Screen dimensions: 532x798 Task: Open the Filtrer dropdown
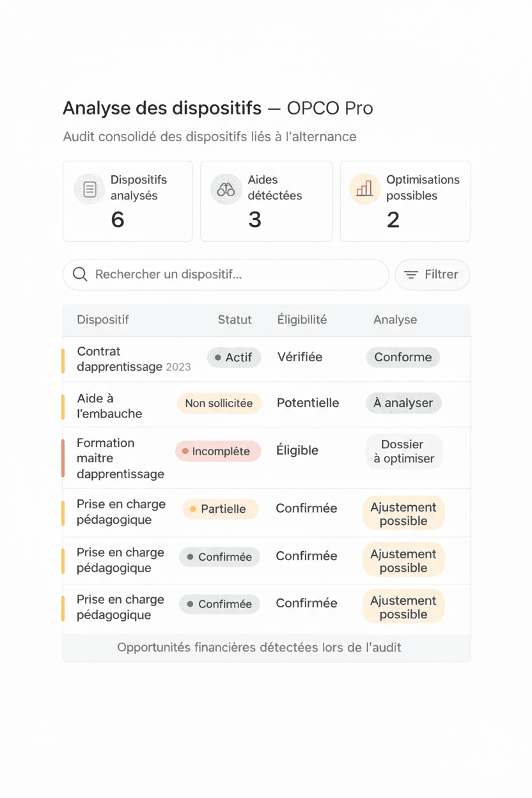[432, 274]
